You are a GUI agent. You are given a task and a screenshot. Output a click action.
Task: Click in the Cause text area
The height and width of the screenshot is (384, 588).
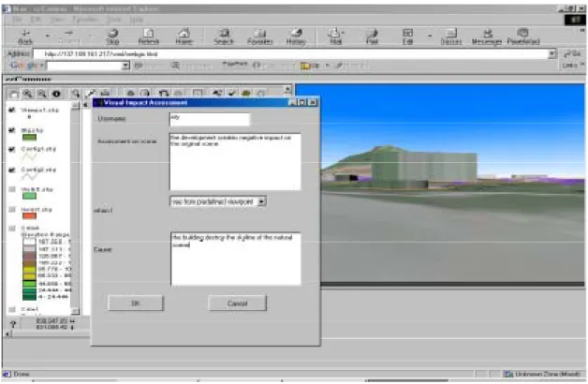(236, 259)
